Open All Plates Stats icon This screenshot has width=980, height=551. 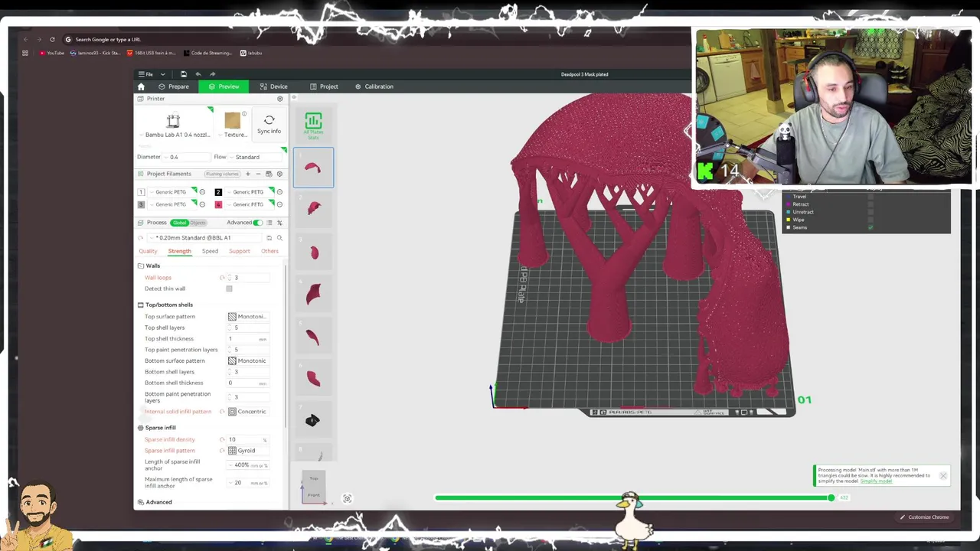pyautogui.click(x=313, y=126)
